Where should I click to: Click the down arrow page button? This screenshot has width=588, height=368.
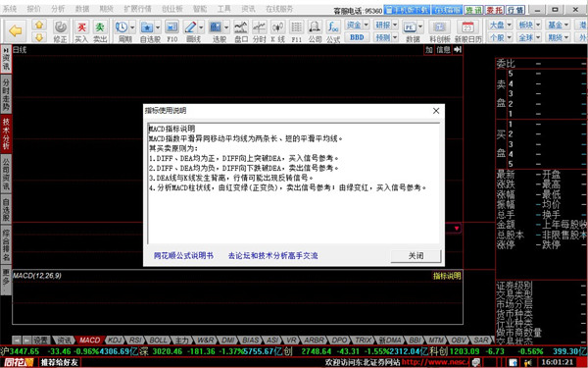[39, 37]
